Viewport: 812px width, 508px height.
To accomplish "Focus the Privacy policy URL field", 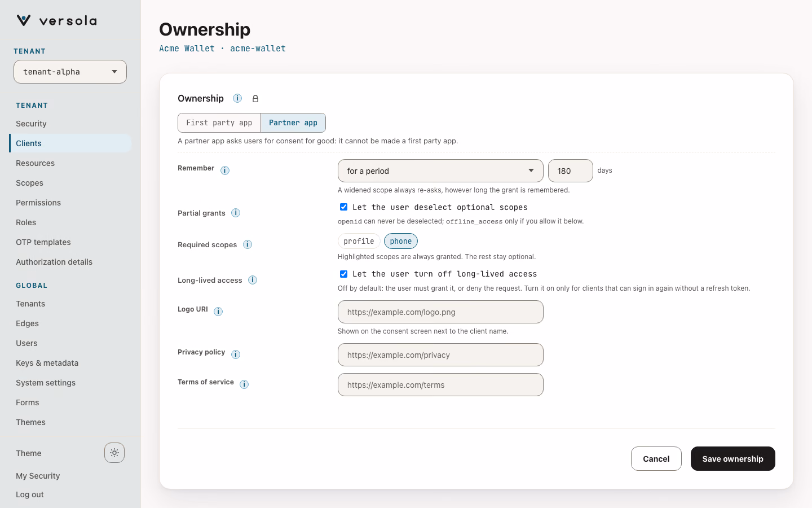I will [440, 355].
